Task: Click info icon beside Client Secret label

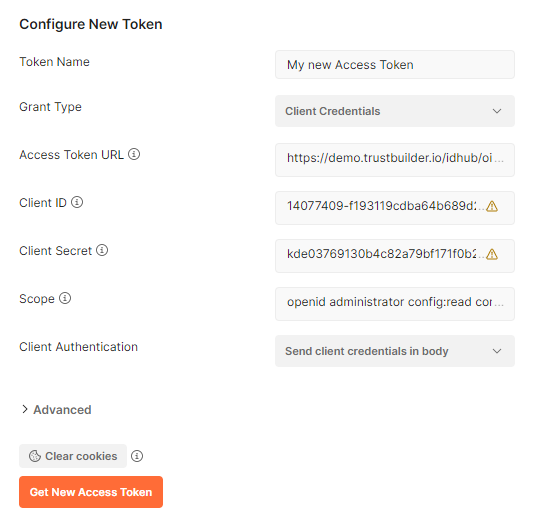Action: [x=102, y=250]
